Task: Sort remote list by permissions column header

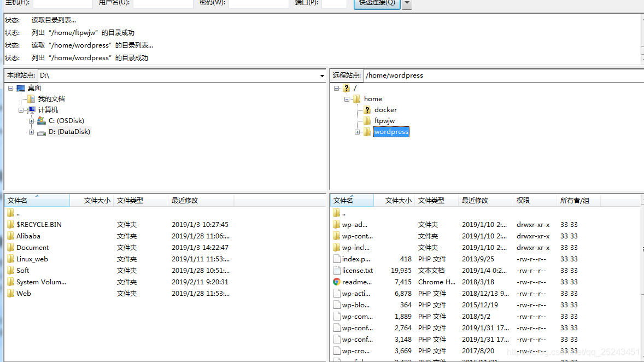Action: 535,201
